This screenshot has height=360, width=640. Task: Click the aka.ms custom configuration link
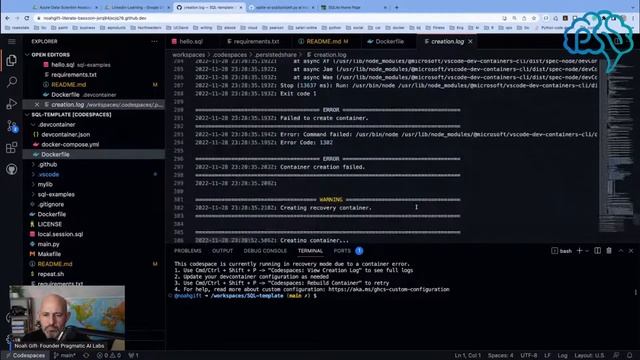[389, 289]
